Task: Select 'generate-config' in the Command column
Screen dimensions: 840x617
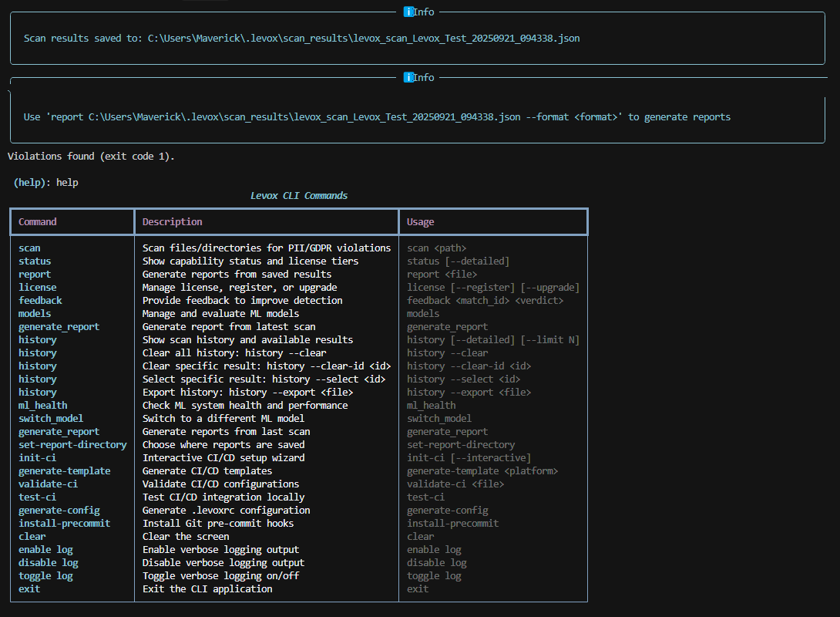Action: point(59,511)
